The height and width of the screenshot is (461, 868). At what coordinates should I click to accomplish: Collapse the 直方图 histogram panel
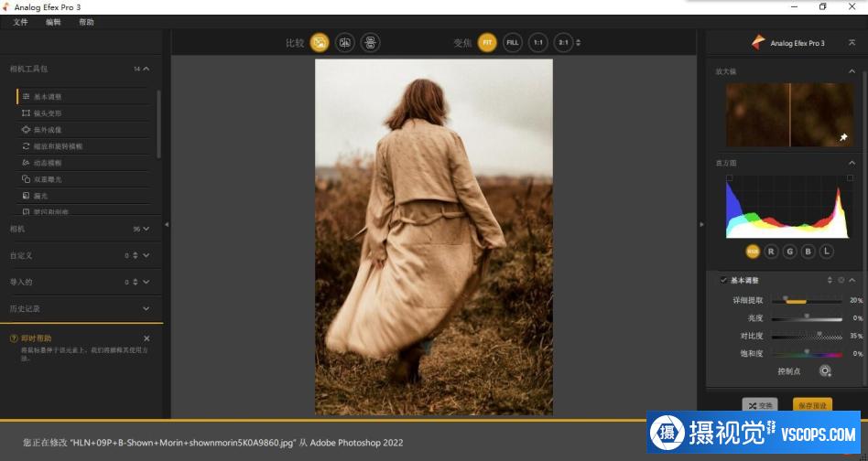pos(852,163)
